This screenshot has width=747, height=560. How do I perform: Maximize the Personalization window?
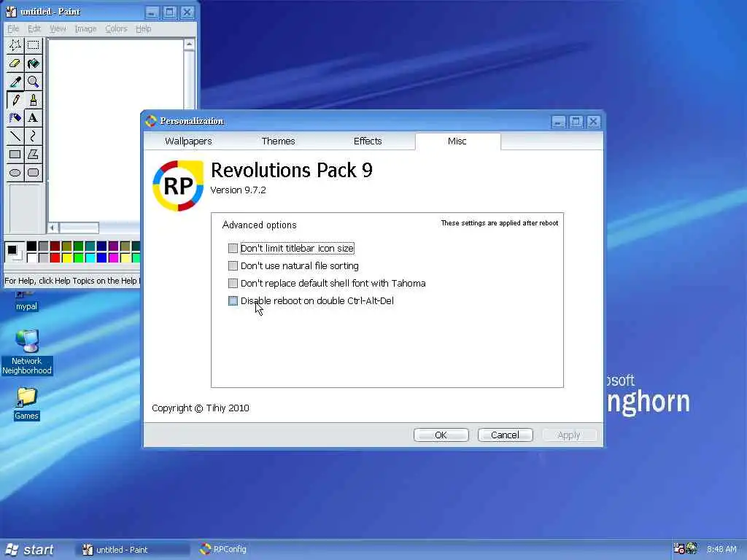(576, 122)
